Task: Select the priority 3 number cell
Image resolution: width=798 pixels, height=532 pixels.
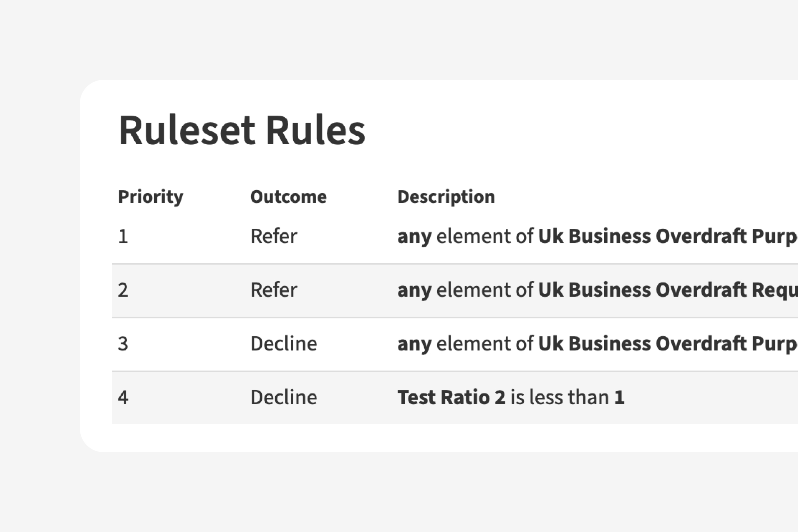Action: [123, 344]
